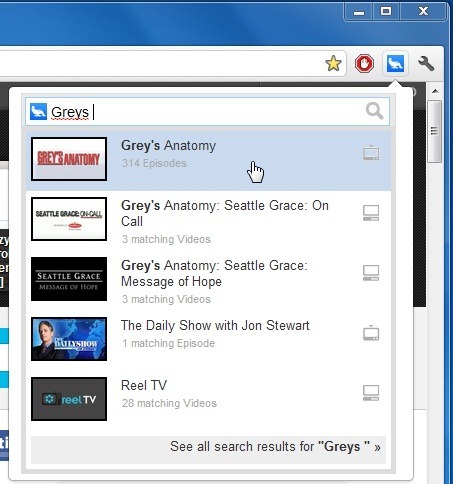Focus the Greys search field
Viewport: 453px width, 484px height.
tap(207, 112)
